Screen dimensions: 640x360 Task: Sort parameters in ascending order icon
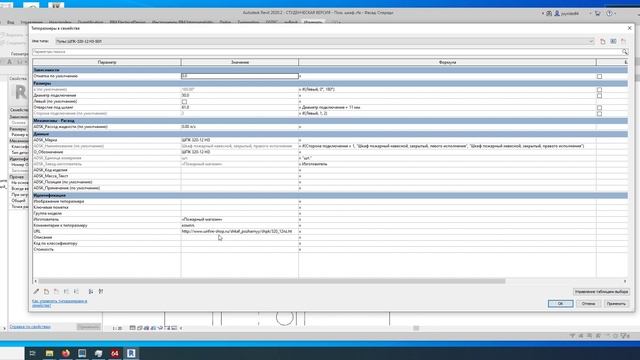point(91,291)
